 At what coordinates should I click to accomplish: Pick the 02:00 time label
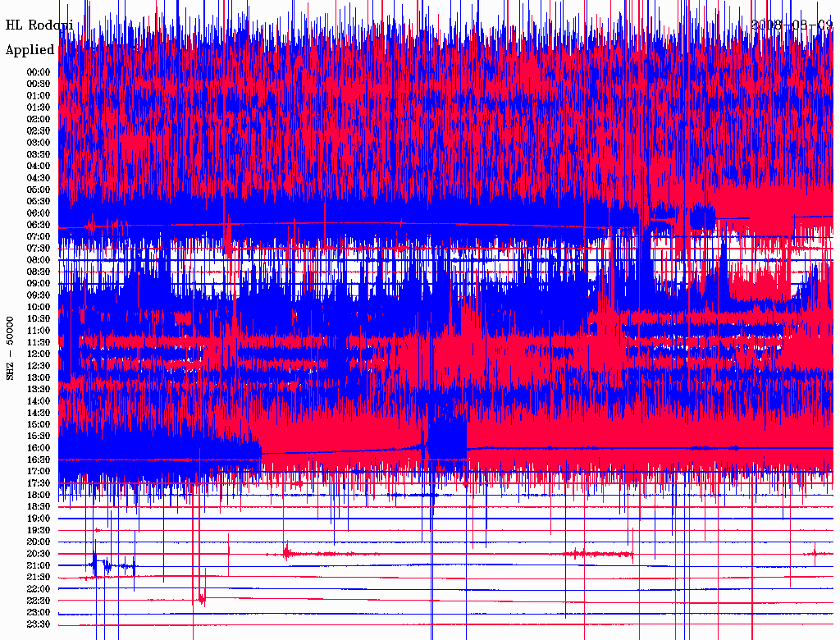tap(39, 119)
